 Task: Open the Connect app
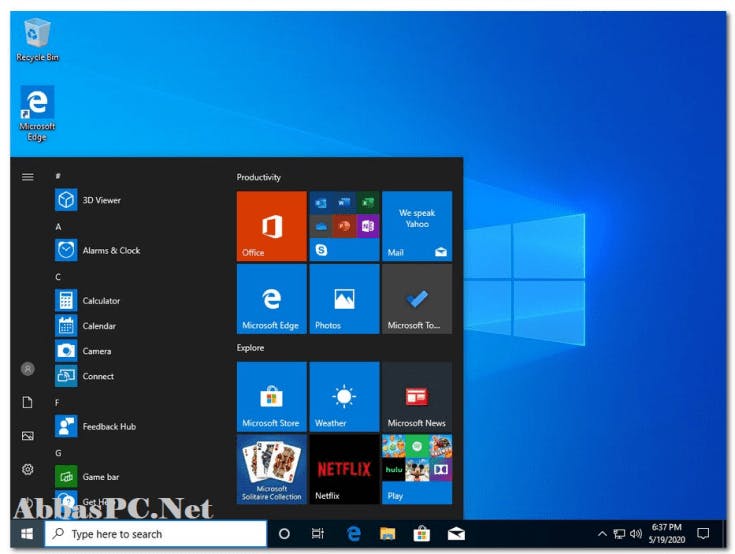pos(134,376)
